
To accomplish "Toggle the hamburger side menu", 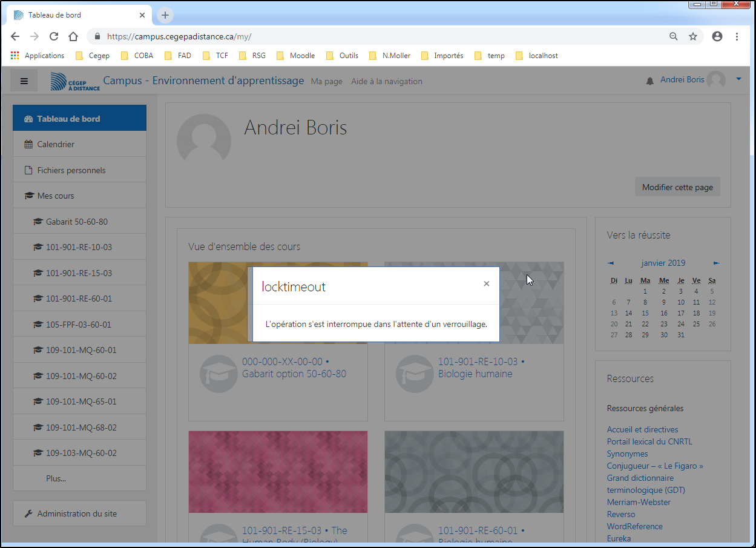I will (24, 81).
